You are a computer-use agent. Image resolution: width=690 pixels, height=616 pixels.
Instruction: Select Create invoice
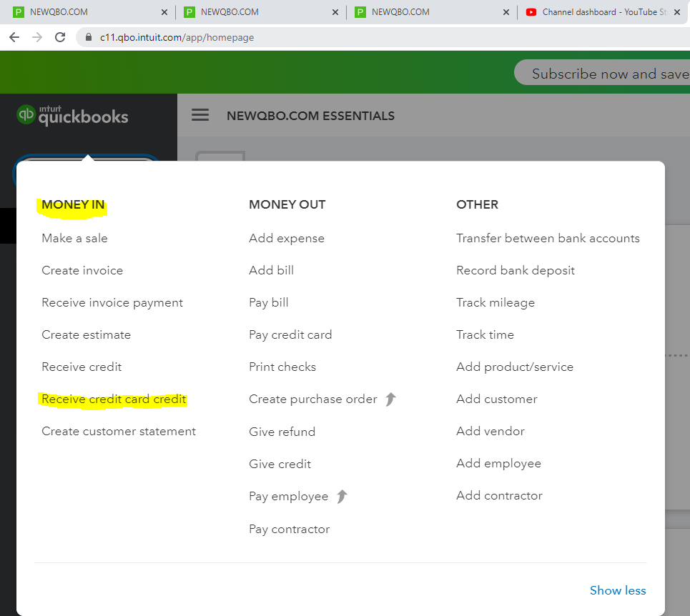tap(82, 270)
